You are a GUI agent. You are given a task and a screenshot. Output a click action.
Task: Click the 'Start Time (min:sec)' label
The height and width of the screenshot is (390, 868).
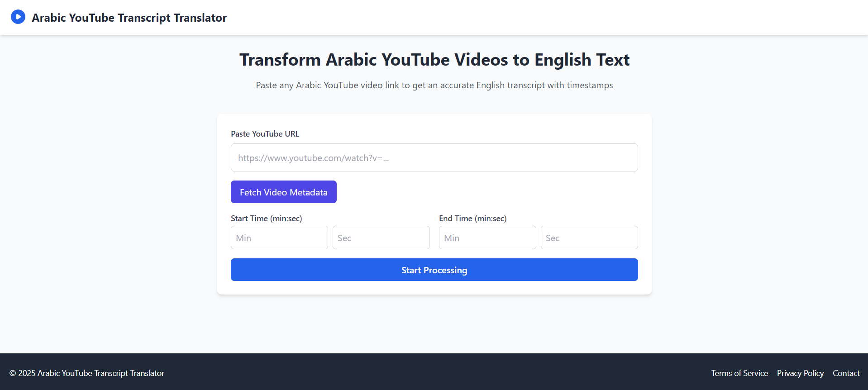[x=267, y=219]
